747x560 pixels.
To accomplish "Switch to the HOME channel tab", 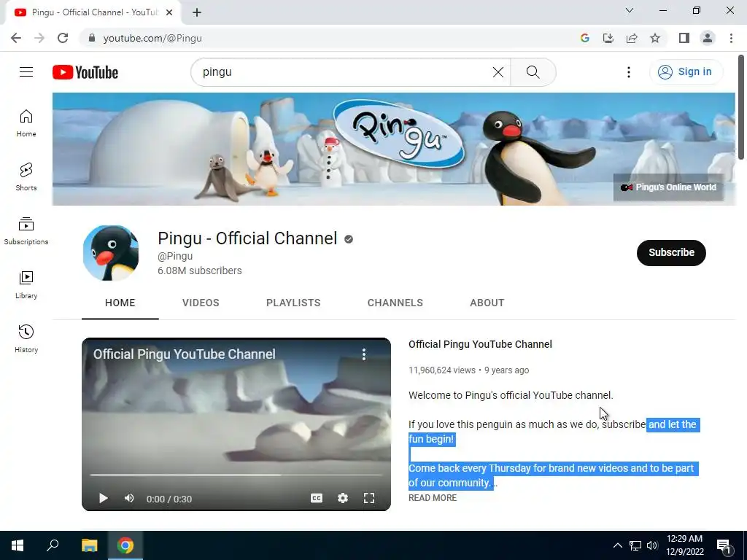I will point(120,303).
